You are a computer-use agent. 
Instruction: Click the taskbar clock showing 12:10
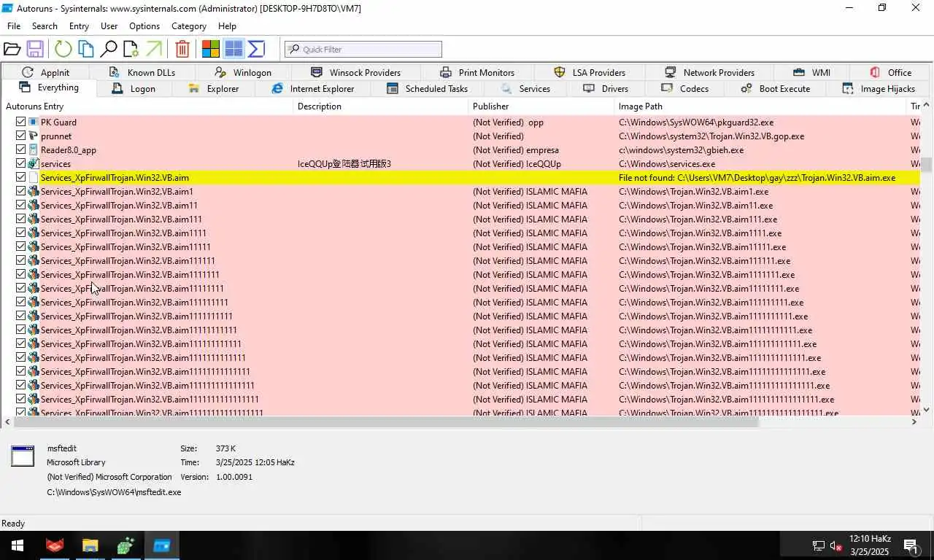868,545
